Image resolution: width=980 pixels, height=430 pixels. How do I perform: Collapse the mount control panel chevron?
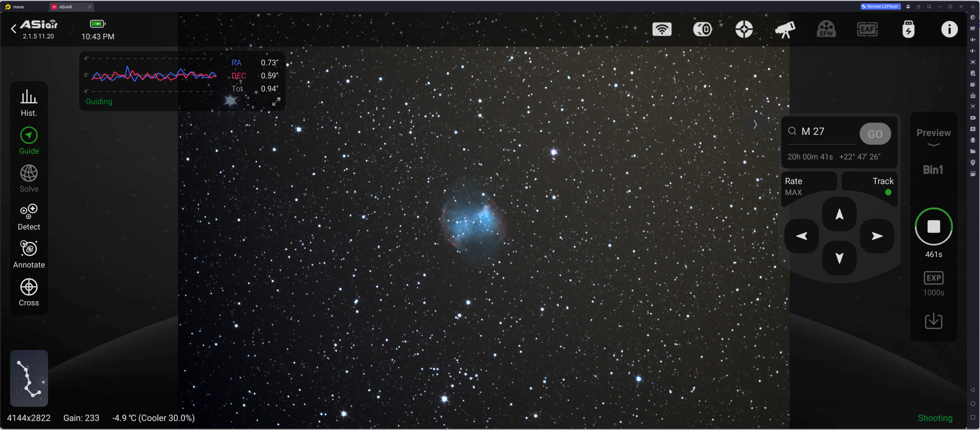[x=755, y=124]
